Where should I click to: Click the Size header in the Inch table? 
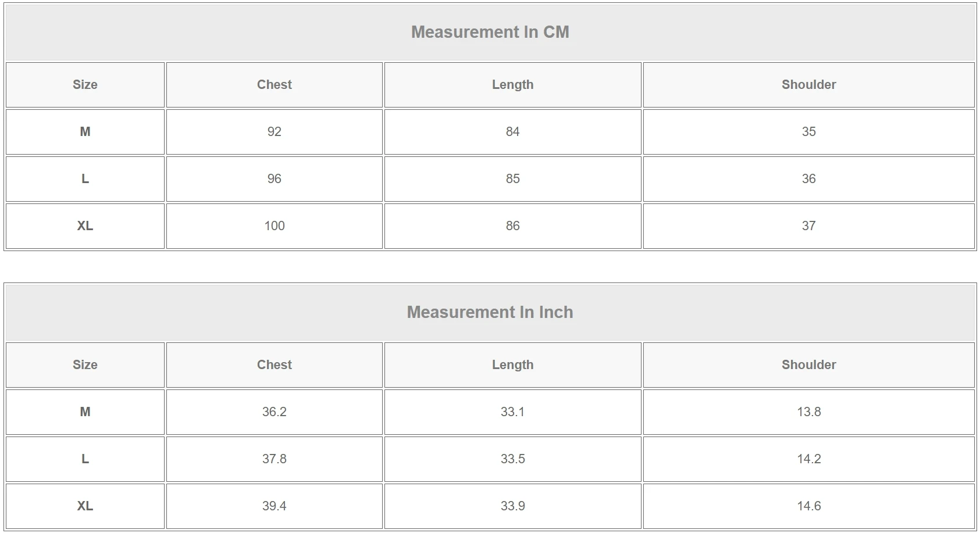(x=85, y=365)
